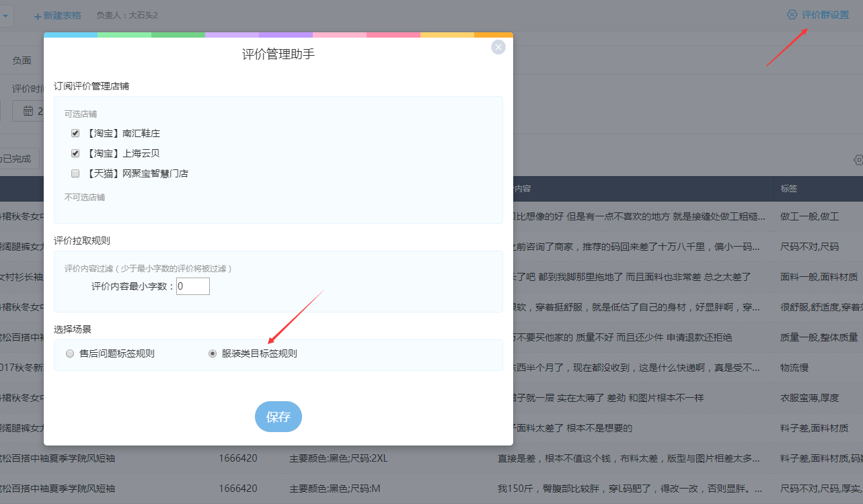Click the plus icon for 新建表格
The height and width of the screenshot is (504, 863).
pos(38,15)
